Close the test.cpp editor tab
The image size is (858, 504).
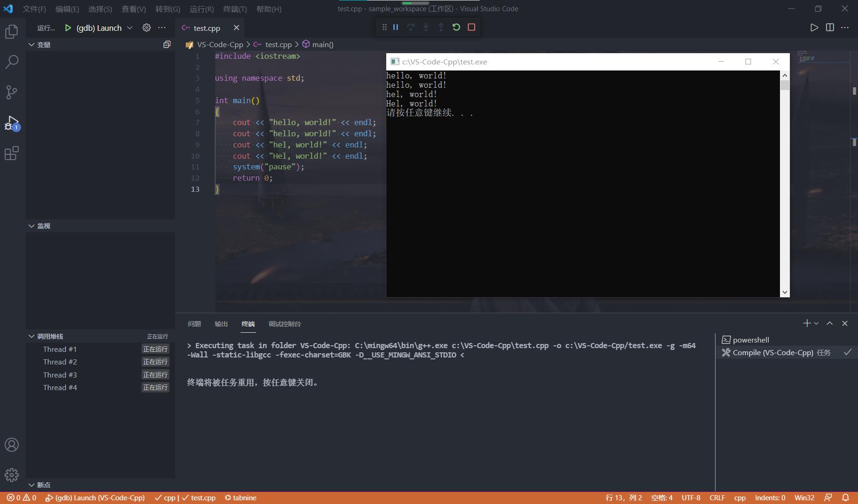236,28
